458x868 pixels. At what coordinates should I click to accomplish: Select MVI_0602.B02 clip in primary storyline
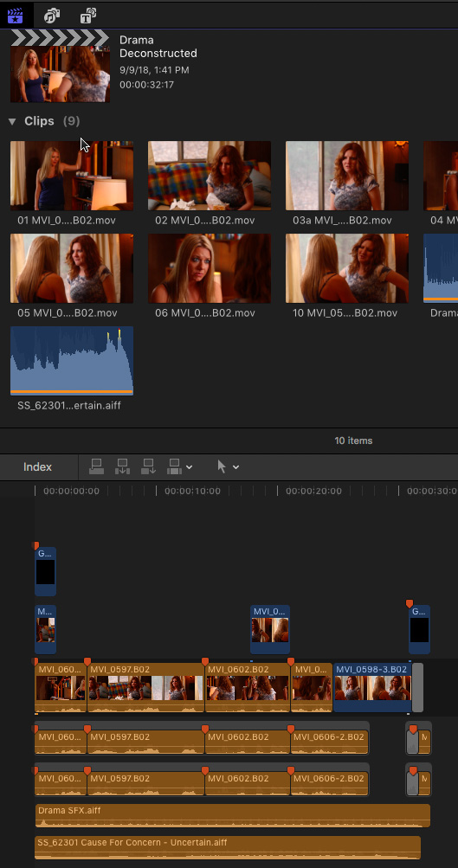pyautogui.click(x=248, y=688)
